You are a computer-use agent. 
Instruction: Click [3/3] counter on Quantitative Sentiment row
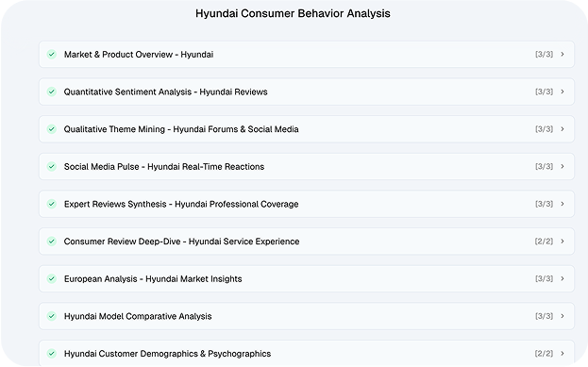click(x=545, y=92)
